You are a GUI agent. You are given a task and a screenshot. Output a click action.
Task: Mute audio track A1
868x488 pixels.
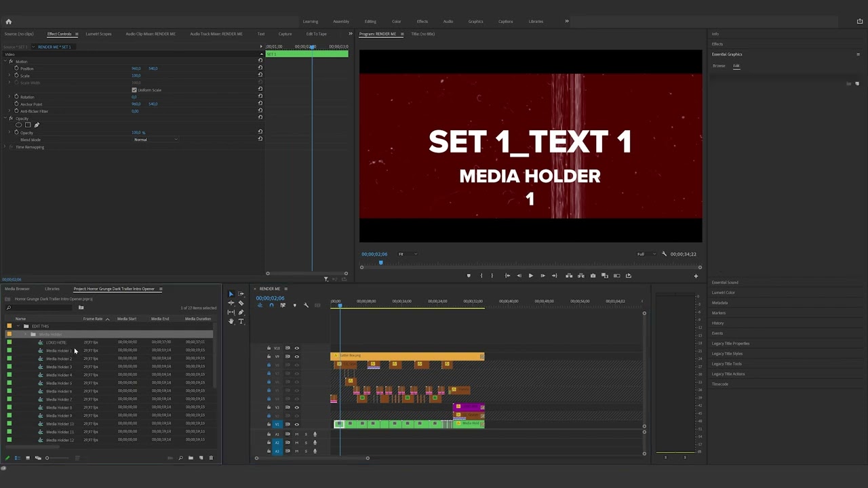coord(296,434)
